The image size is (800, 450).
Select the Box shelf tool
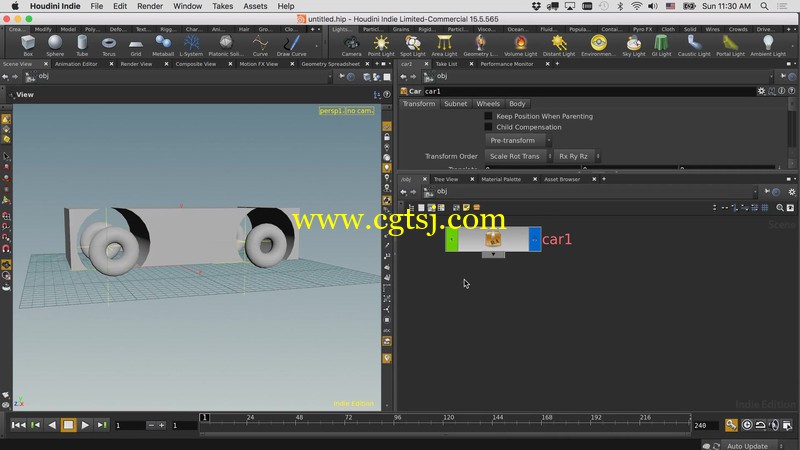coord(28,45)
